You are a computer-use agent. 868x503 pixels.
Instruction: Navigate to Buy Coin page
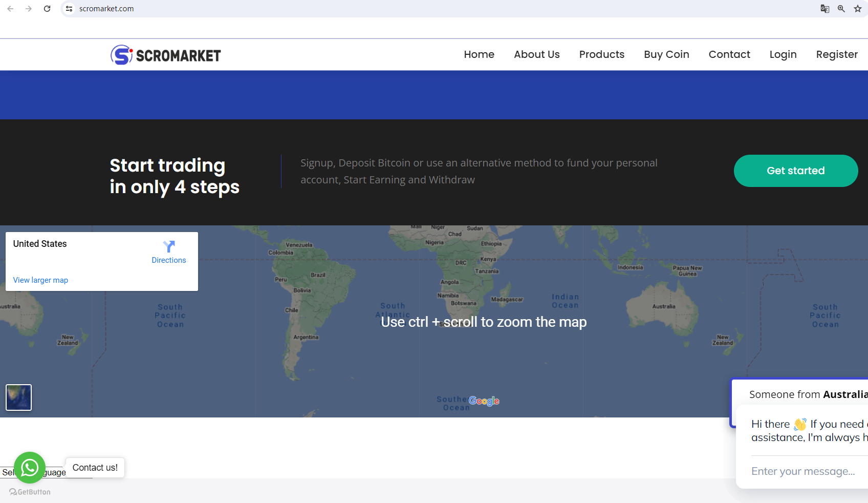pos(666,54)
